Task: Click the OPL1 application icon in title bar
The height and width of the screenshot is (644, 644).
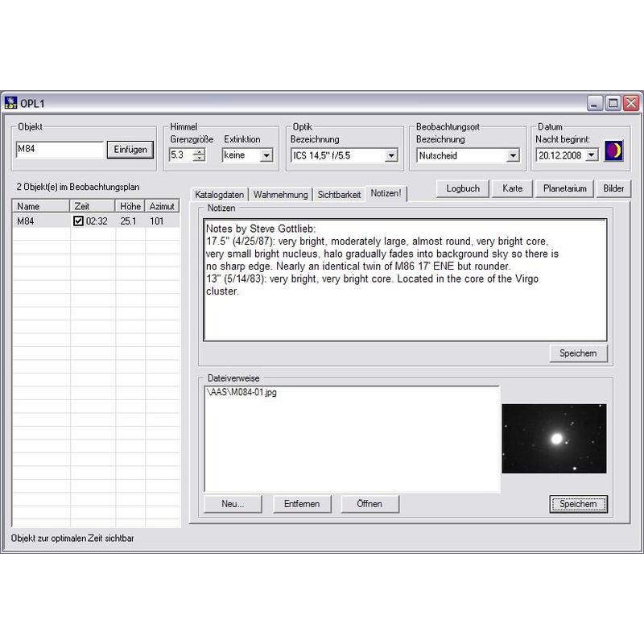Action: 11,103
